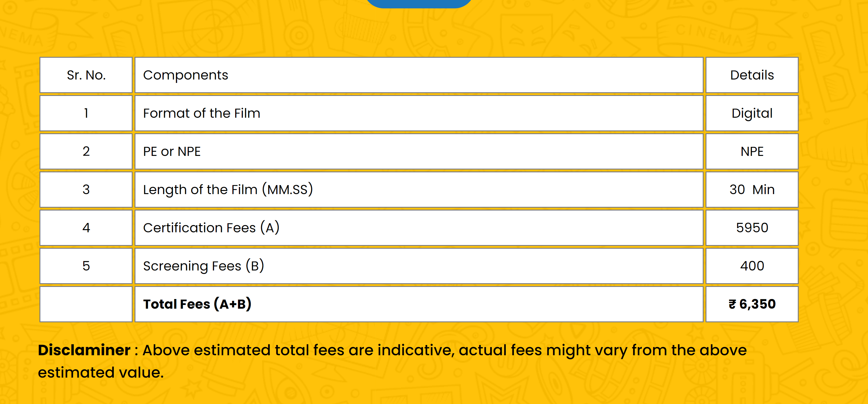Click the Details column header
This screenshot has width=868, height=404.
tap(752, 75)
